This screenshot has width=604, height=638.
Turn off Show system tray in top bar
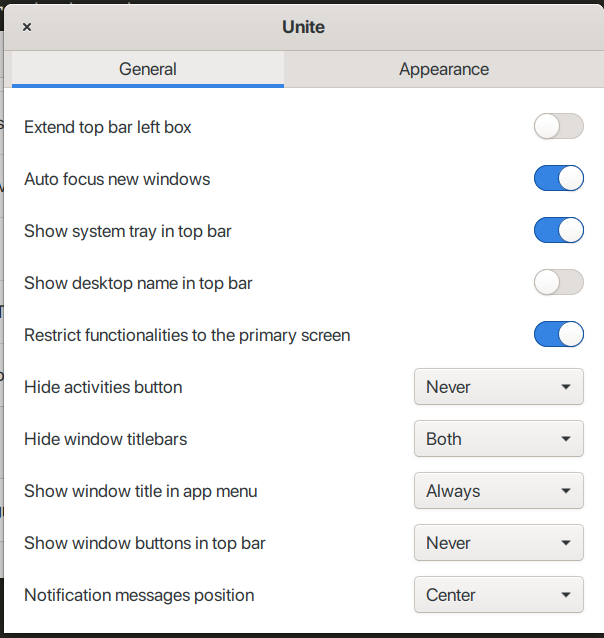tap(558, 230)
